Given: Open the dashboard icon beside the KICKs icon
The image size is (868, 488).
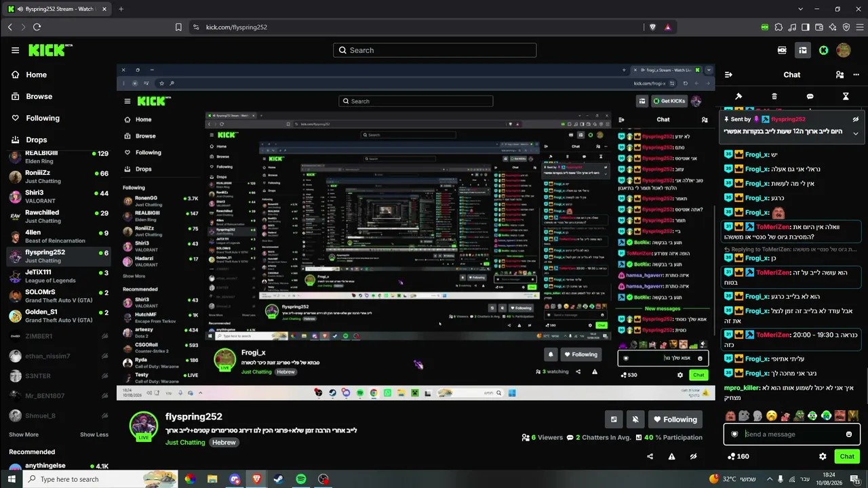Looking at the screenshot, I should pyautogui.click(x=803, y=50).
